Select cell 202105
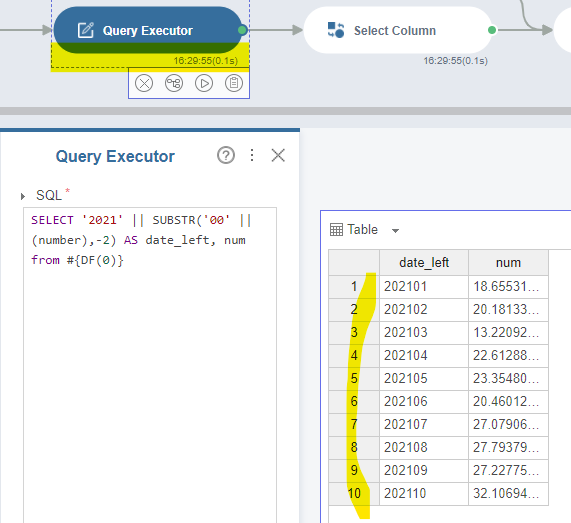Image resolution: width=571 pixels, height=523 pixels. 424,378
